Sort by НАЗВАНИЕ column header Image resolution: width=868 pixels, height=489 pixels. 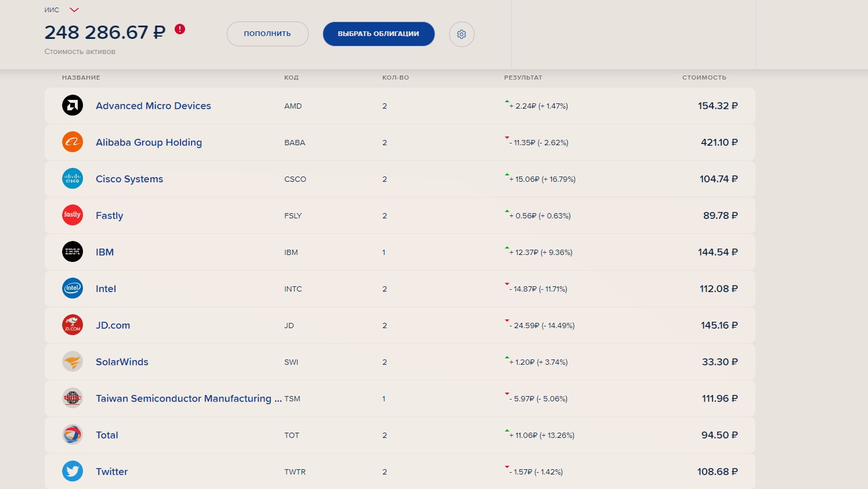tap(81, 77)
